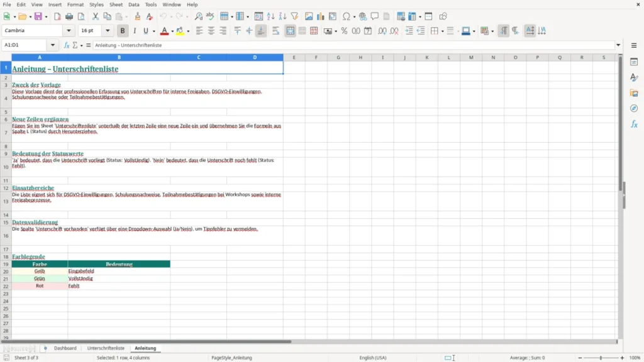Image resolution: width=644 pixels, height=362 pixels.
Task: Open Select Function sigma dropdown arrow
Action: (x=82, y=45)
